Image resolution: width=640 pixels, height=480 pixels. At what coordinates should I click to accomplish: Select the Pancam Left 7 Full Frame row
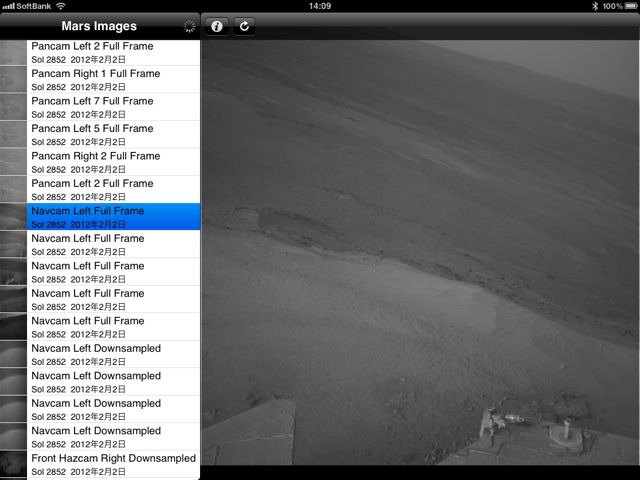100,107
